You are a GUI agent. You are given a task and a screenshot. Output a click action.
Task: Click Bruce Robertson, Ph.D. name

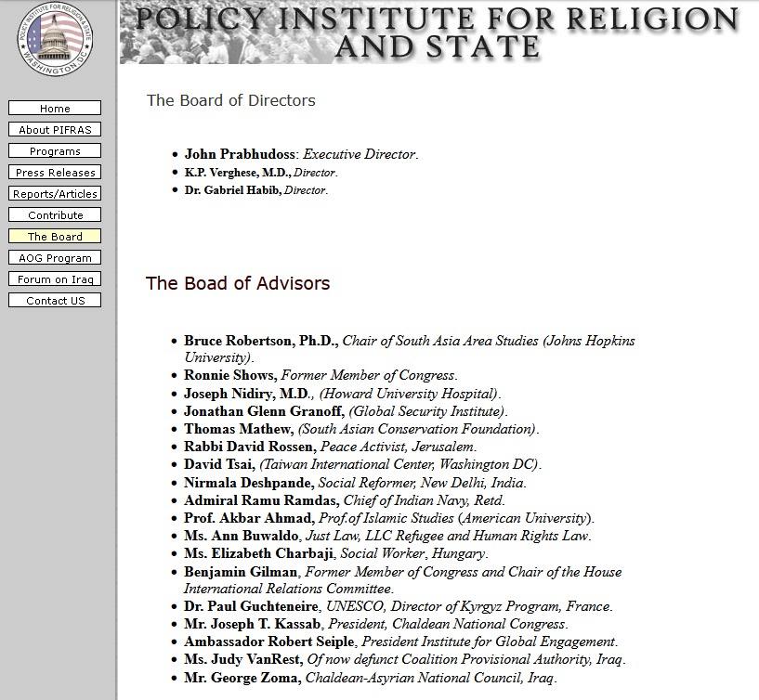(x=261, y=341)
